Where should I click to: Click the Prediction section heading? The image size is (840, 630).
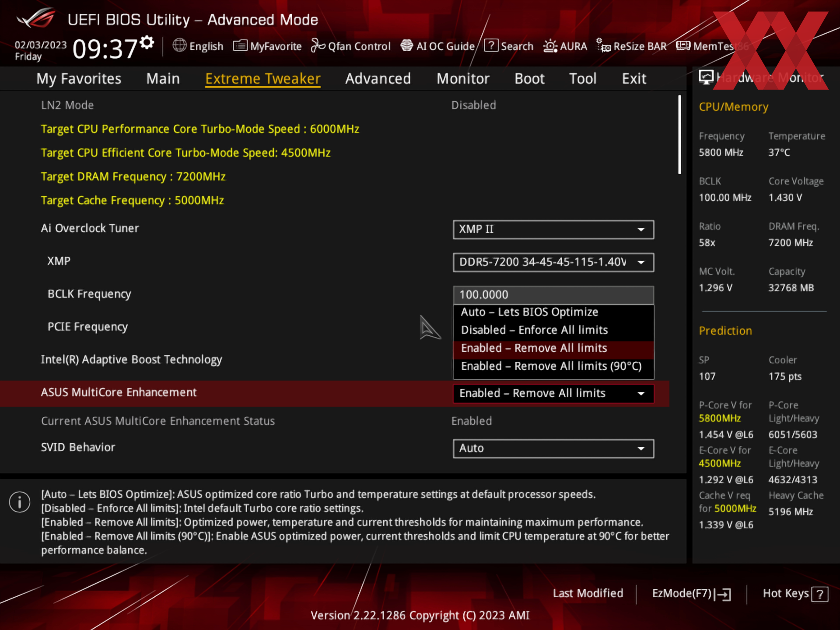[725, 331]
